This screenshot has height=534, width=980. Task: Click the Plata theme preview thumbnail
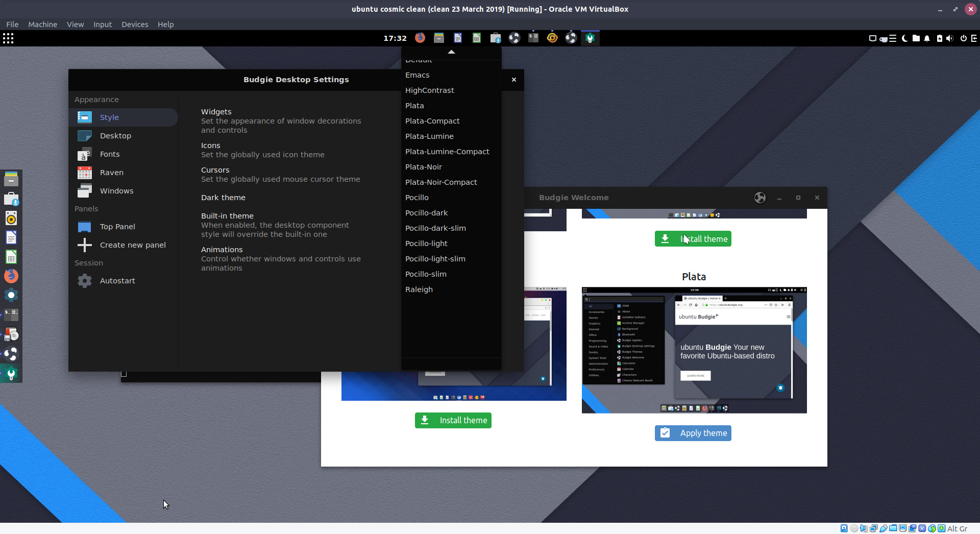pyautogui.click(x=694, y=350)
